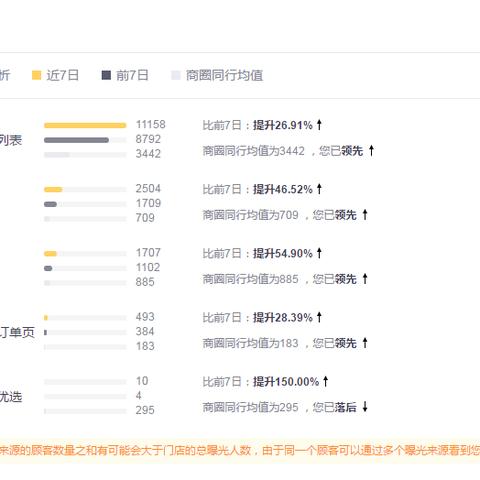Viewport: 480px width, 480px height.
Task: Click the value 1102
Action: (x=148, y=267)
